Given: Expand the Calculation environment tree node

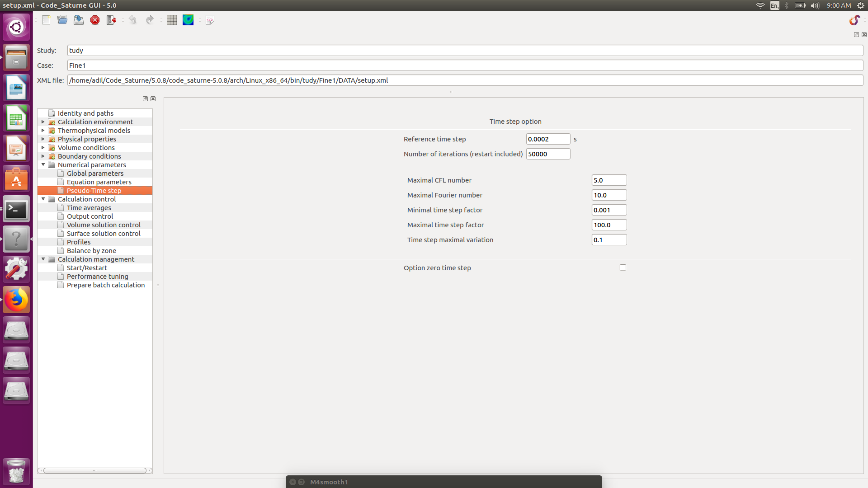Looking at the screenshot, I should coord(43,122).
